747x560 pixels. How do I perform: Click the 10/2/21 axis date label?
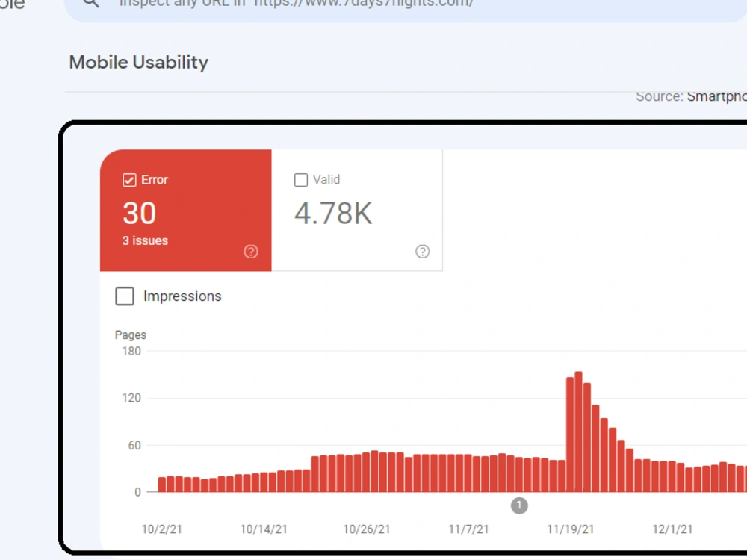[x=162, y=529]
